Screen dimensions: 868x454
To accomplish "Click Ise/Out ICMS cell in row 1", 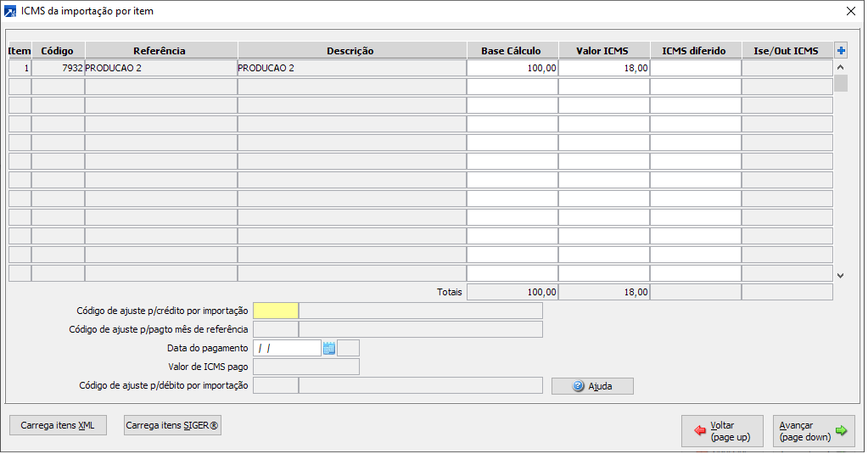I will (787, 68).
